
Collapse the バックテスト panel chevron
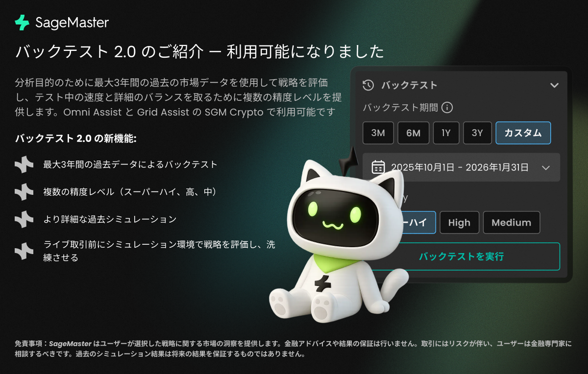click(554, 85)
